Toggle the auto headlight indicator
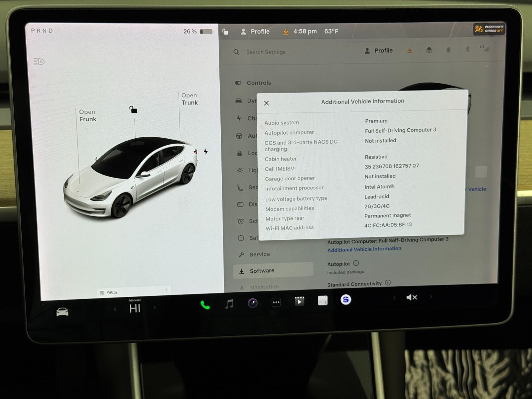 [39, 62]
